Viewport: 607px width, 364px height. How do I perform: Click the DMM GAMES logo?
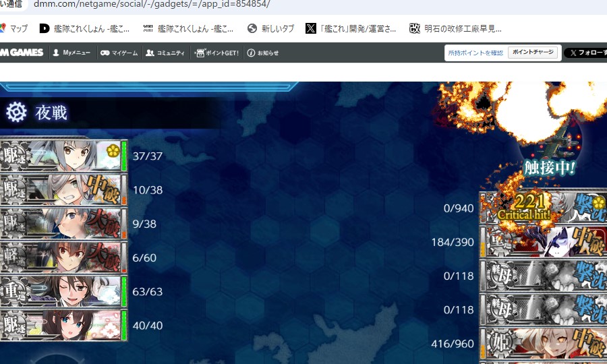22,53
